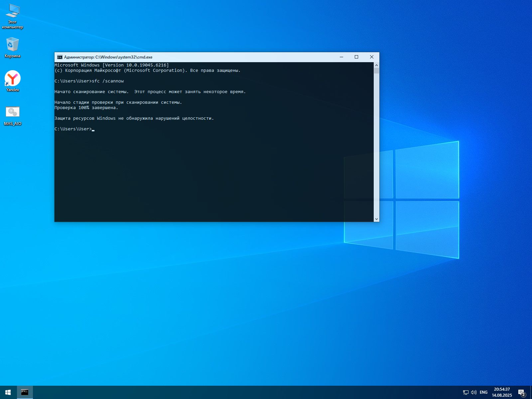Open the notification center icon

[522, 393]
